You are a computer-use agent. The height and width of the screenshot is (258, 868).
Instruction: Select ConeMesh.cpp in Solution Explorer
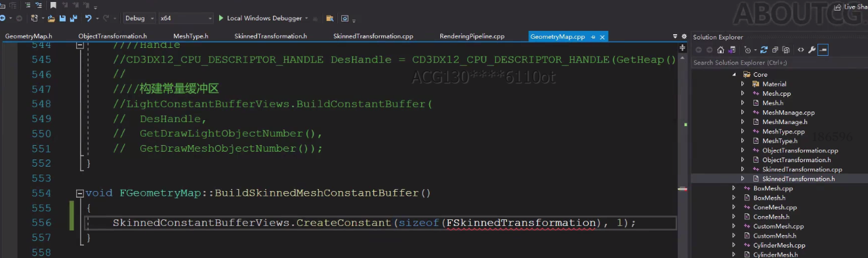(x=775, y=207)
